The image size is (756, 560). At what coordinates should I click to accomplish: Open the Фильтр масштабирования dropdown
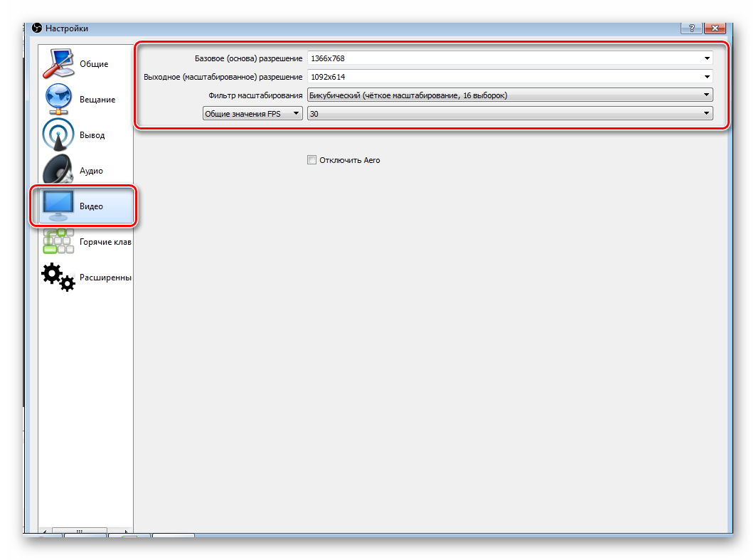point(510,95)
